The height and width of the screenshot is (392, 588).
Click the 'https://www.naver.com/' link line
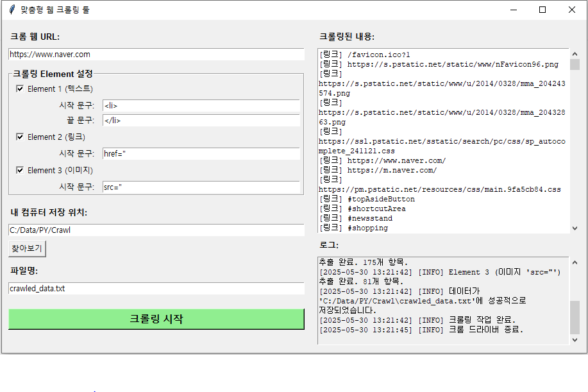[382, 160]
